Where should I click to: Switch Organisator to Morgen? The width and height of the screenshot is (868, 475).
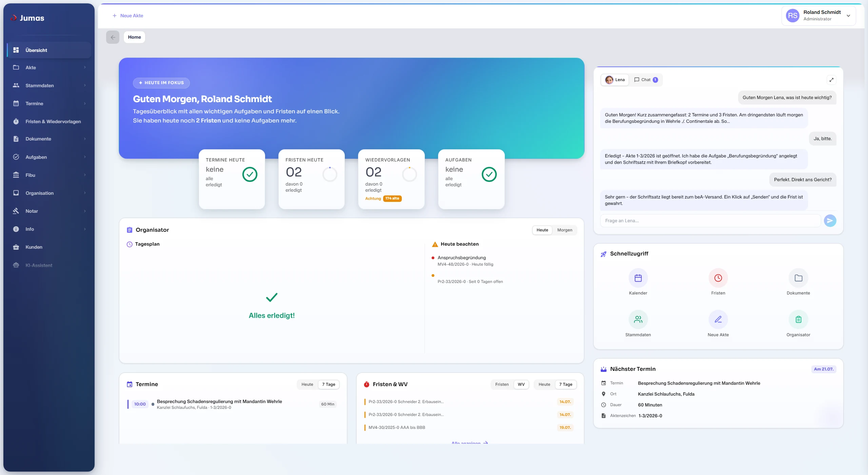[x=564, y=230]
